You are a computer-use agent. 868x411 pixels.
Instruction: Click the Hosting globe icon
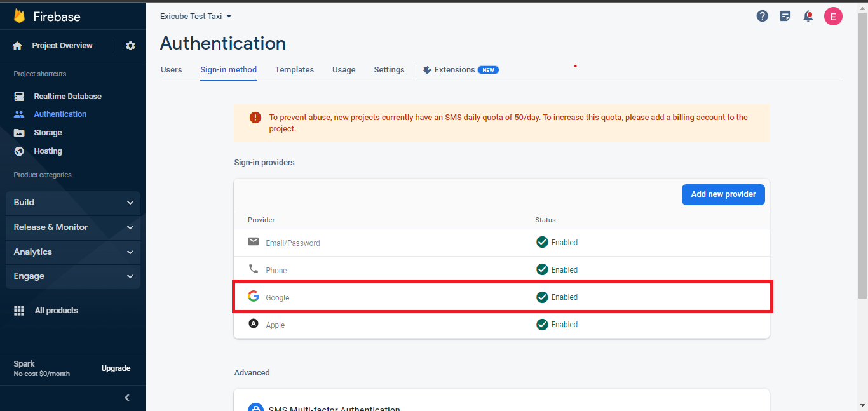(x=19, y=151)
